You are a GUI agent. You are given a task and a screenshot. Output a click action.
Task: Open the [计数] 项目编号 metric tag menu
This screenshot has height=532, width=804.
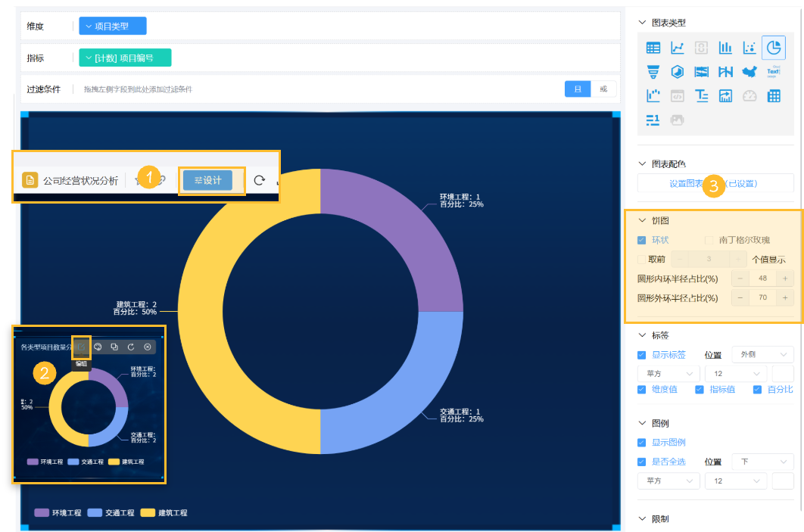(x=125, y=58)
